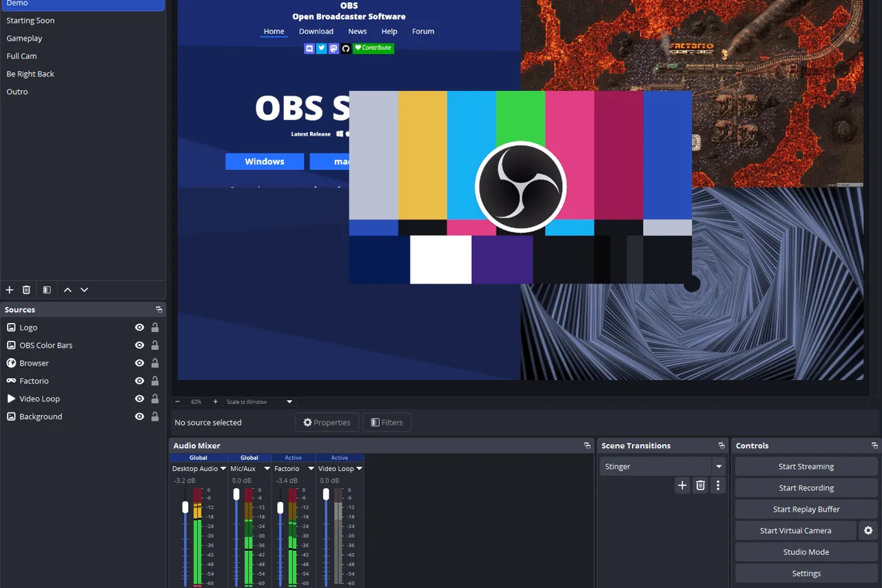Switch to the Full Cam scene
Image resolution: width=882 pixels, height=588 pixels.
tap(83, 56)
